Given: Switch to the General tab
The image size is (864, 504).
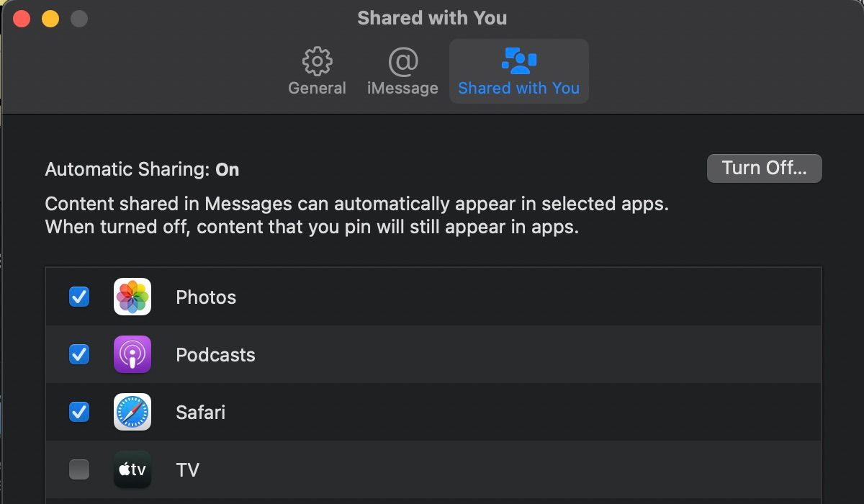Looking at the screenshot, I should [x=317, y=72].
